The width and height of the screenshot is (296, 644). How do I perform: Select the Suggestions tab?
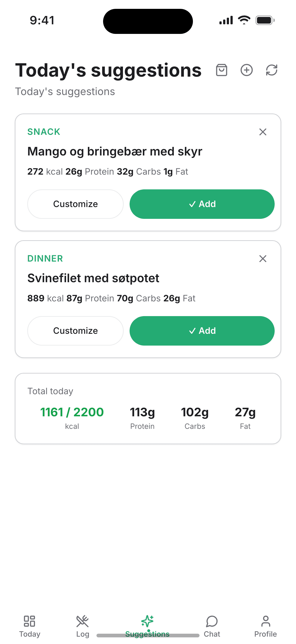pos(147,627)
